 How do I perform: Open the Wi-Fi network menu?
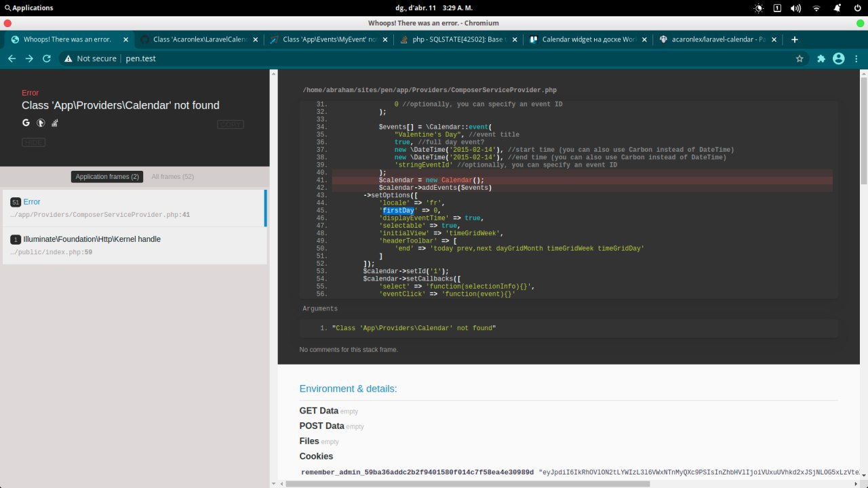(x=816, y=7)
